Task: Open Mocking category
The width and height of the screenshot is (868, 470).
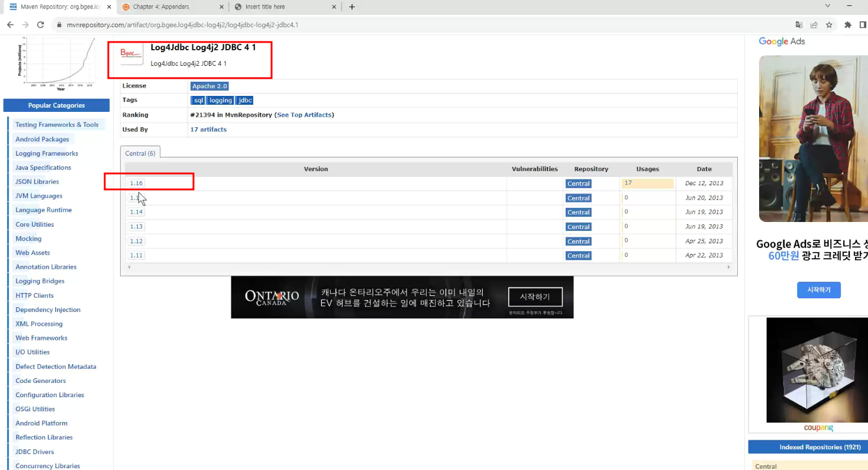Action: 28,239
